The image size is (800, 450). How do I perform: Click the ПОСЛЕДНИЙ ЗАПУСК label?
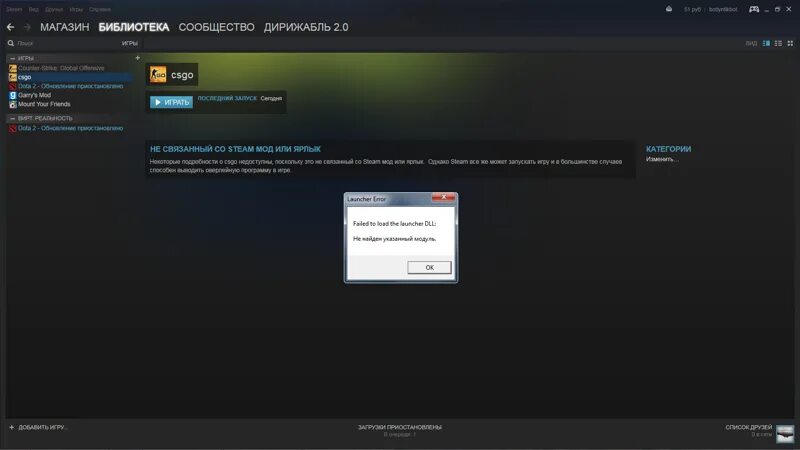point(227,98)
